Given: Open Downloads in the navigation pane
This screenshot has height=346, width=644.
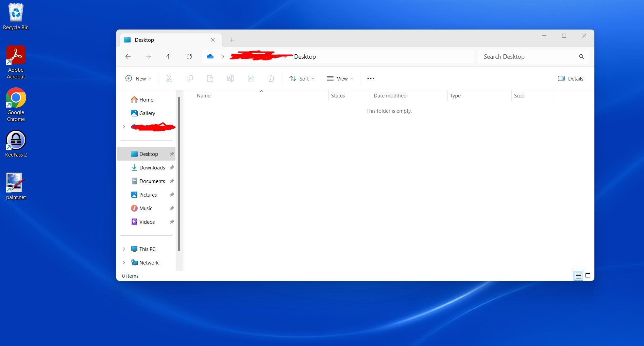Looking at the screenshot, I should pos(146,167).
